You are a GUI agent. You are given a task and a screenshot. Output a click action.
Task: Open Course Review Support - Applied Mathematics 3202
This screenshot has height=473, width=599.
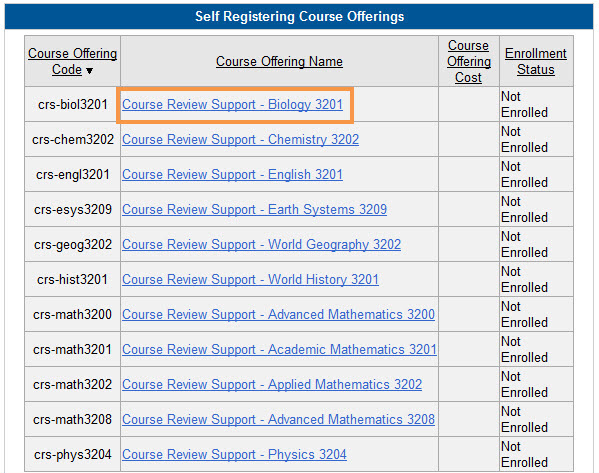point(272,384)
